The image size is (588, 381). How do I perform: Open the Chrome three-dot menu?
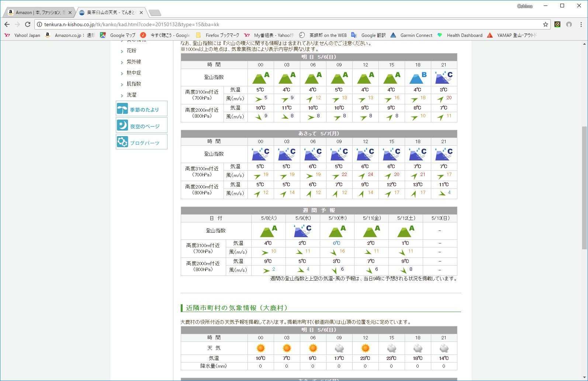click(581, 24)
